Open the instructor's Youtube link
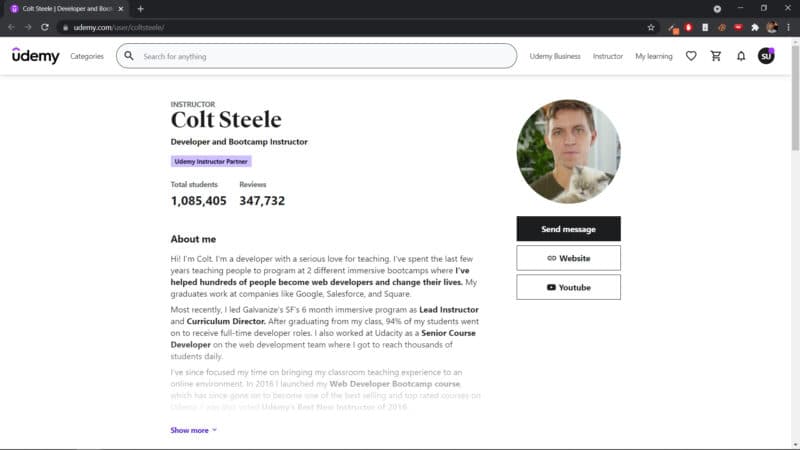The height and width of the screenshot is (450, 800). pos(568,287)
